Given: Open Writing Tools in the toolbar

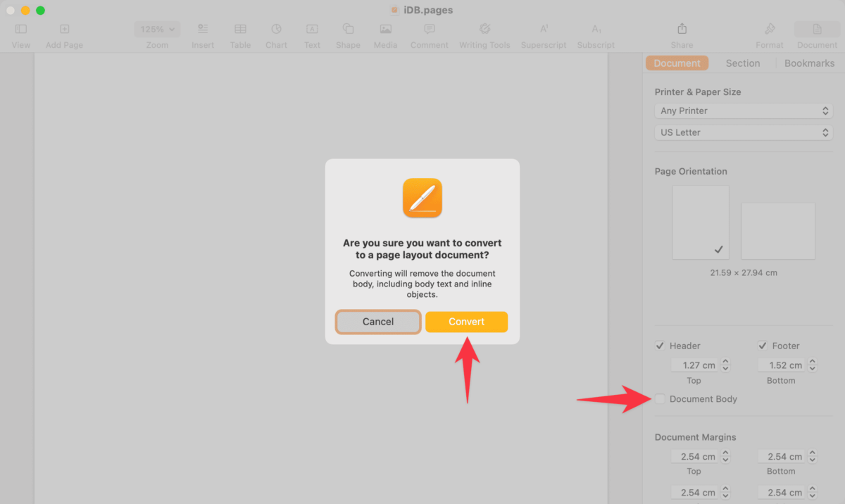Looking at the screenshot, I should (x=484, y=35).
